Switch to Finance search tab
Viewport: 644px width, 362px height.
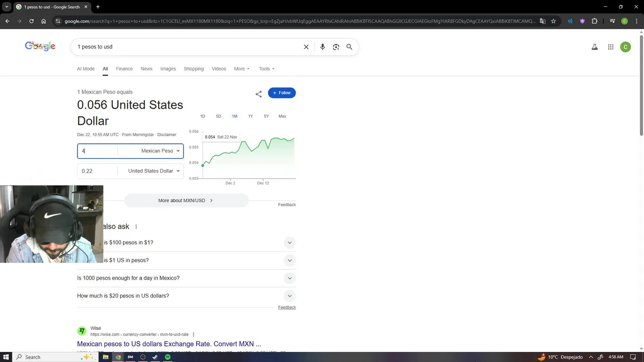124,69
